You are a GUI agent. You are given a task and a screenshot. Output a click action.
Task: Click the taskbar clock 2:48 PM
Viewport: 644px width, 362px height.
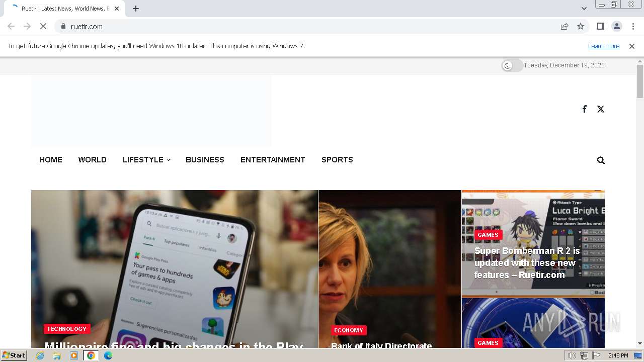click(x=618, y=355)
